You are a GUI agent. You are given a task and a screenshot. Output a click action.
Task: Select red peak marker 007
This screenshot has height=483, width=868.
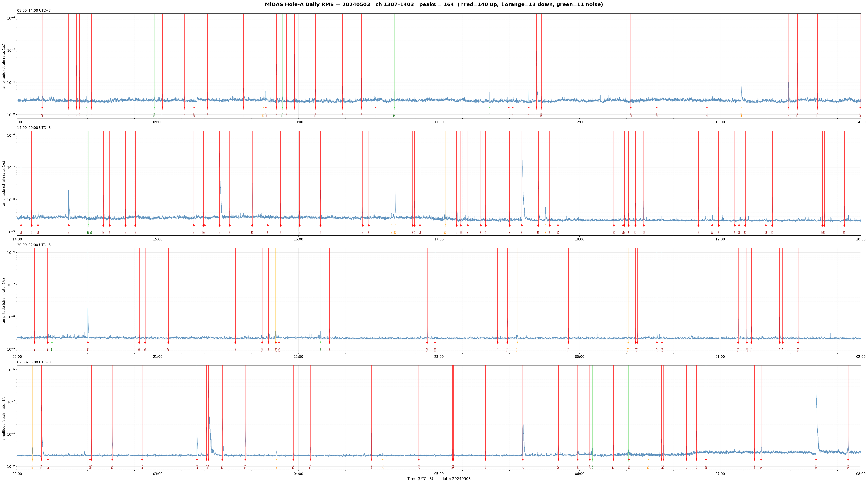(162, 108)
